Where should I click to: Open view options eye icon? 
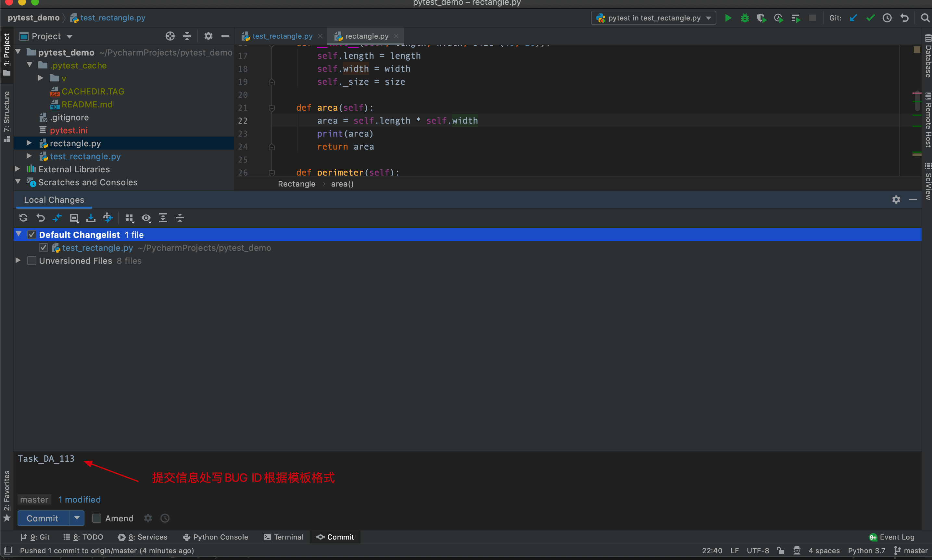click(x=146, y=218)
